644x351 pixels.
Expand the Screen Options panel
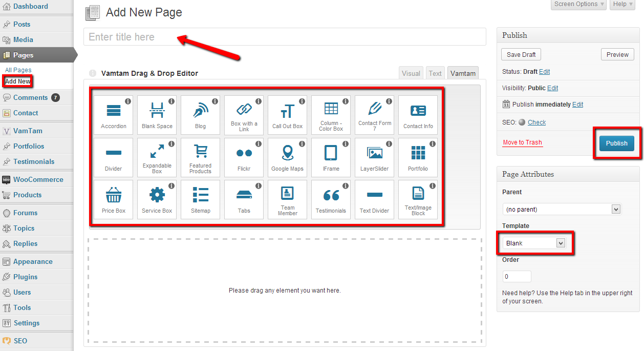(x=579, y=4)
